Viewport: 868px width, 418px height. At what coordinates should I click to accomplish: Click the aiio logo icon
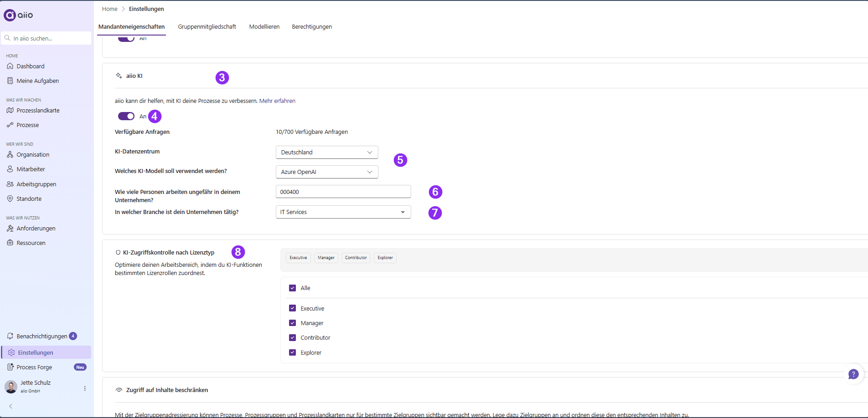click(x=10, y=15)
